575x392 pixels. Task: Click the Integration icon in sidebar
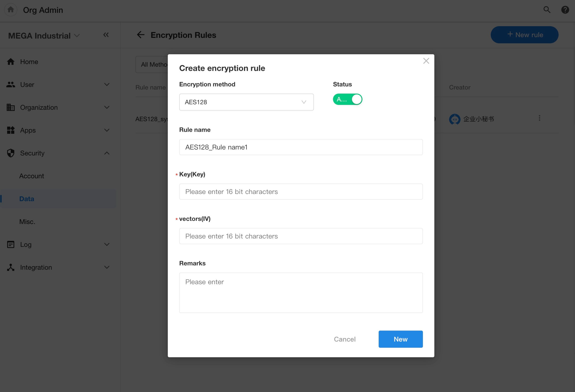click(11, 267)
